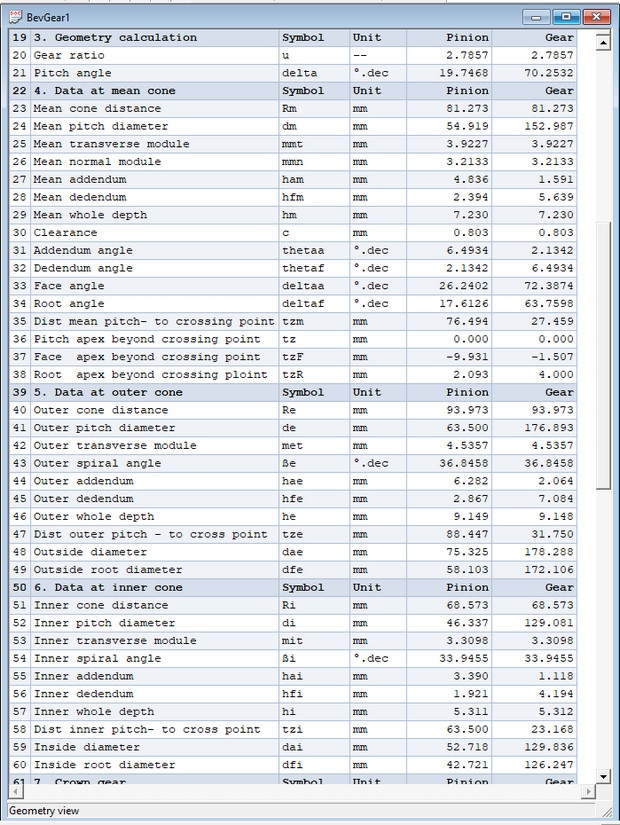Click the Geometry view status bar
Image resolution: width=620 pixels, height=825 pixels.
coord(300,811)
